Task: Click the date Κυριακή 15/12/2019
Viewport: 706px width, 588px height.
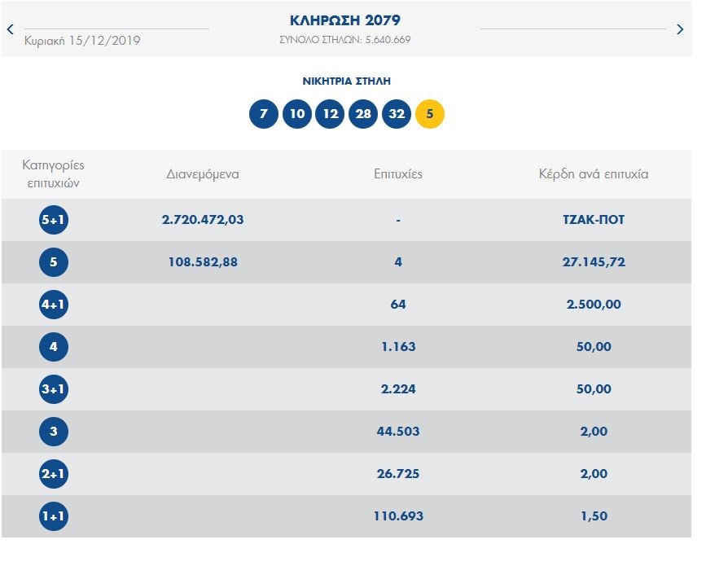Action: [x=82, y=41]
